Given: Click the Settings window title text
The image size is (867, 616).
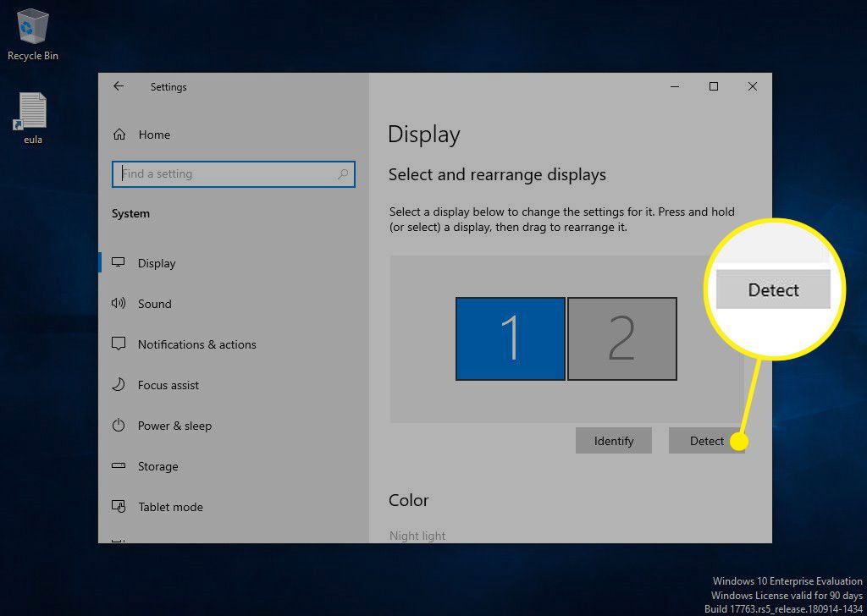Looking at the screenshot, I should click(x=168, y=87).
